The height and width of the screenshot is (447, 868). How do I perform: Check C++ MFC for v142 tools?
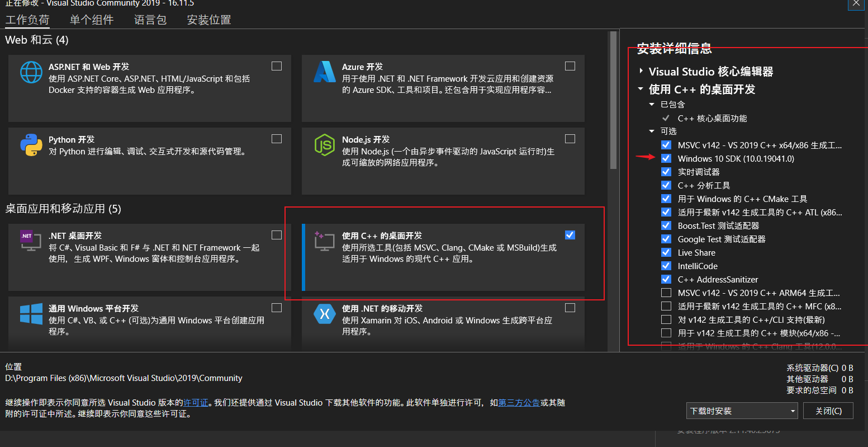pos(666,306)
